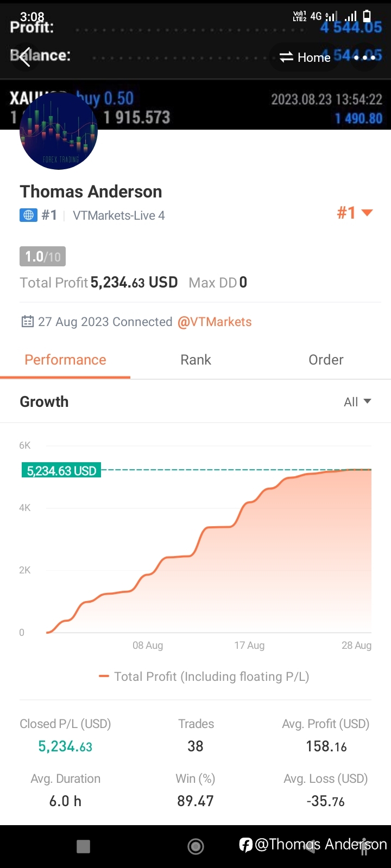The width and height of the screenshot is (391, 868).
Task: Toggle the Total Profit legend series
Action: 204,676
